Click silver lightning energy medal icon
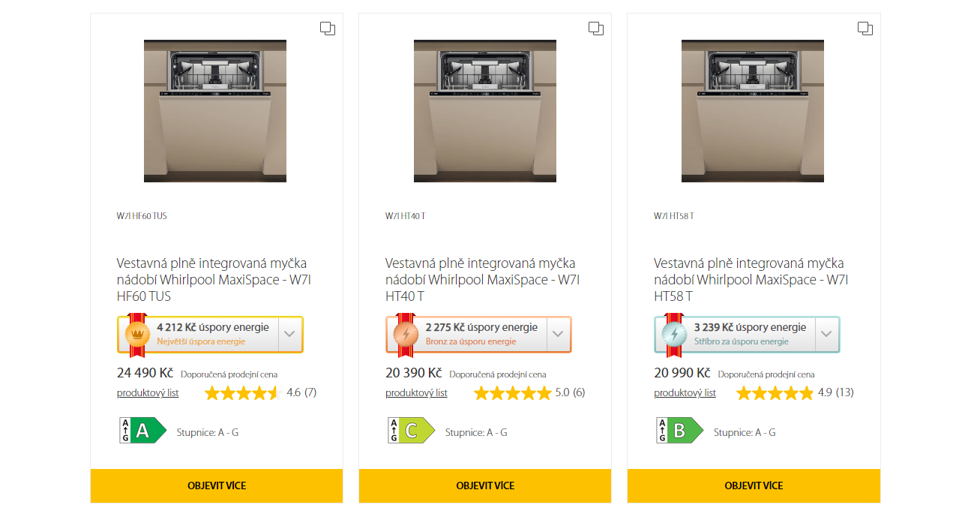Screen dimensions: 980x517 pos(674,334)
